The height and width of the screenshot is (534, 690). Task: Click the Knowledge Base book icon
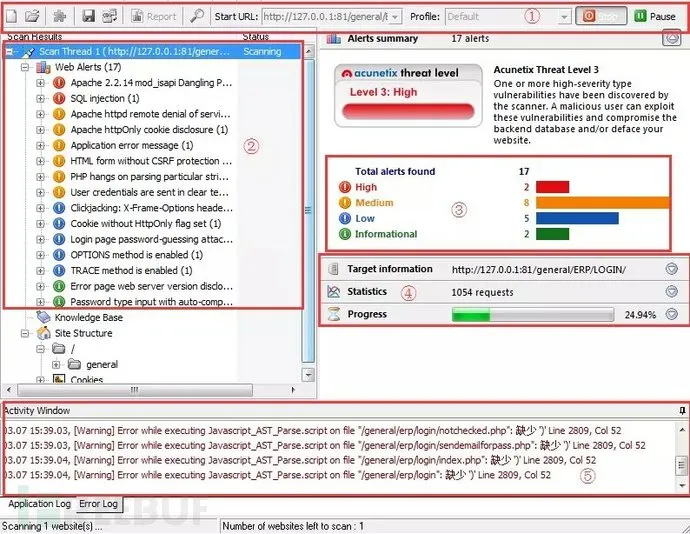pyautogui.click(x=44, y=317)
